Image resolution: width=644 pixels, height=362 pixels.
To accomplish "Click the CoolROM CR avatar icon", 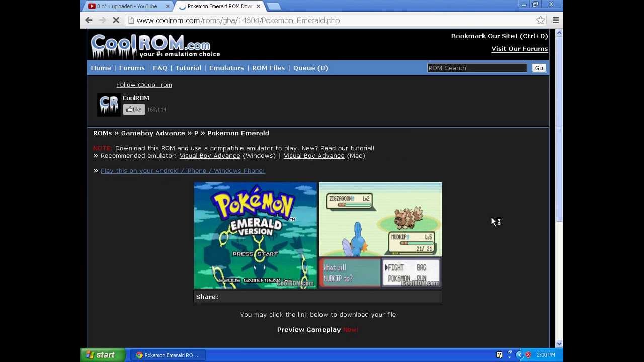I will (x=108, y=104).
